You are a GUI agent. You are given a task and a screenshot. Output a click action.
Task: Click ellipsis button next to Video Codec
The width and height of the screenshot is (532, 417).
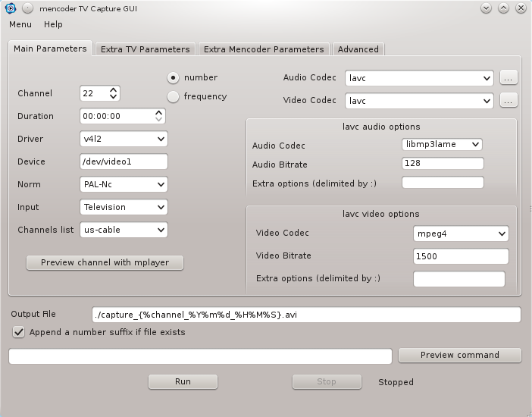[x=509, y=101]
